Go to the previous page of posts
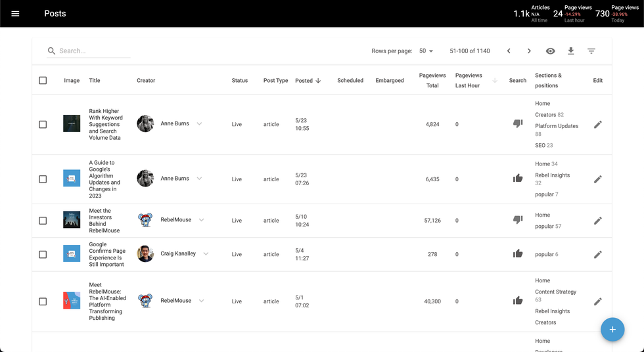644x352 pixels. coord(509,51)
